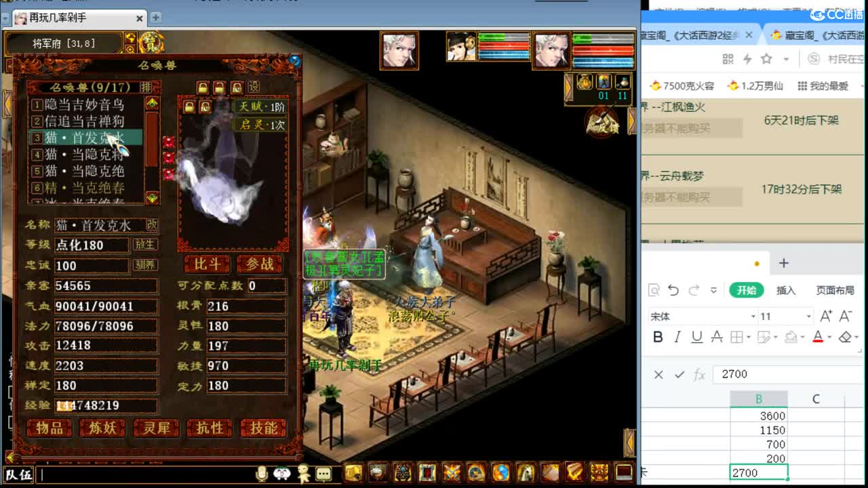Open the 页面布局 ribbon tab

pos(835,290)
